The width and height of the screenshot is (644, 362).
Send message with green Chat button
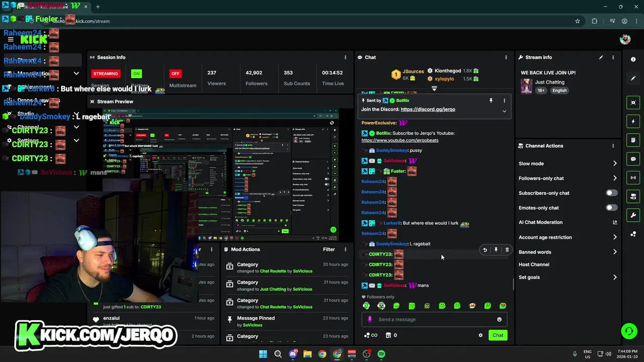(498, 335)
